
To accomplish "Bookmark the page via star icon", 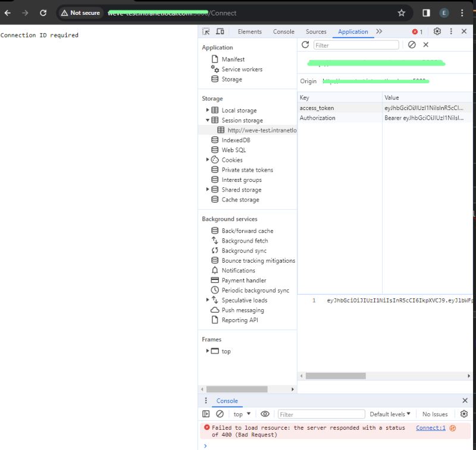I will click(x=401, y=12).
